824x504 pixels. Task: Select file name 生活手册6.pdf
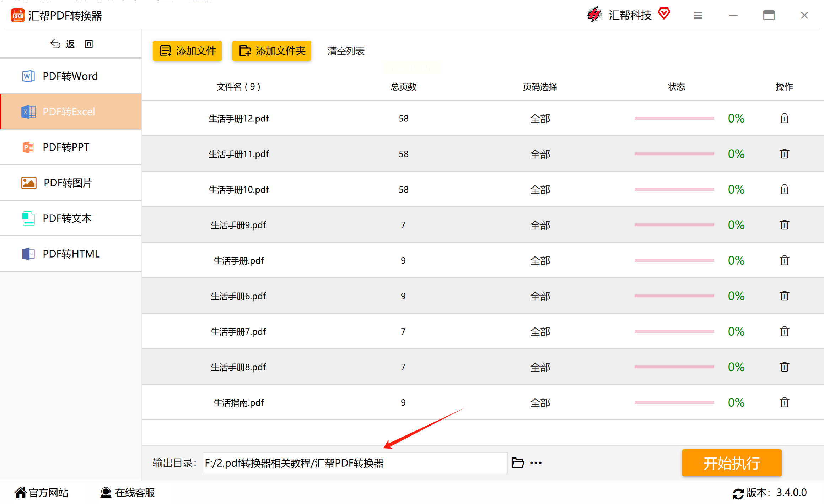pos(238,296)
